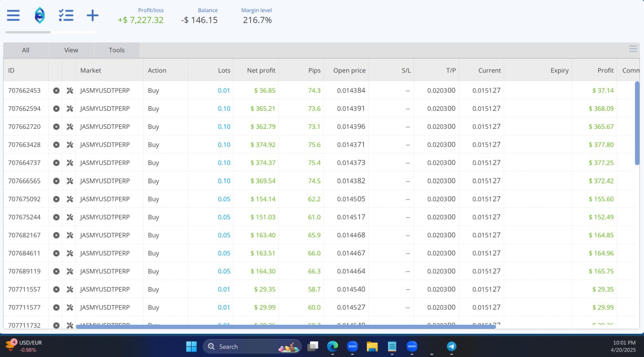Click the horizontal scrollbar at table bottom
644x357 pixels.
pyautogui.click(x=286, y=327)
